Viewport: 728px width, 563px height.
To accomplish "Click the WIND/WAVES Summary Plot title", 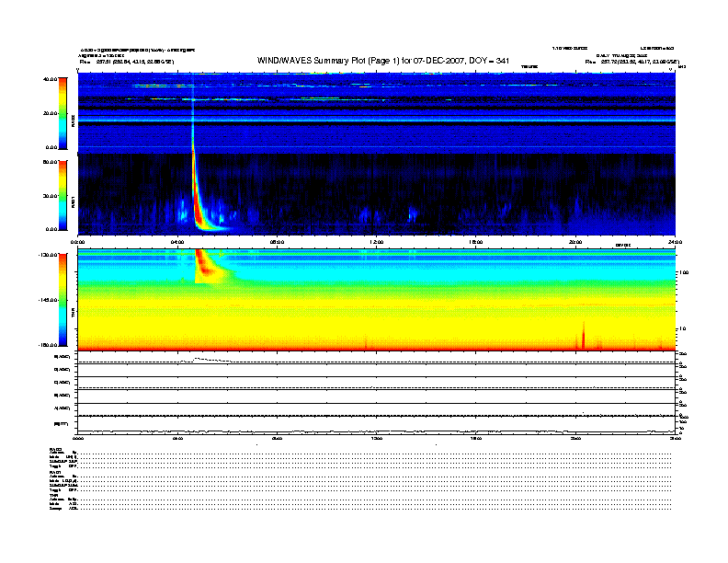I will click(x=383, y=61).
